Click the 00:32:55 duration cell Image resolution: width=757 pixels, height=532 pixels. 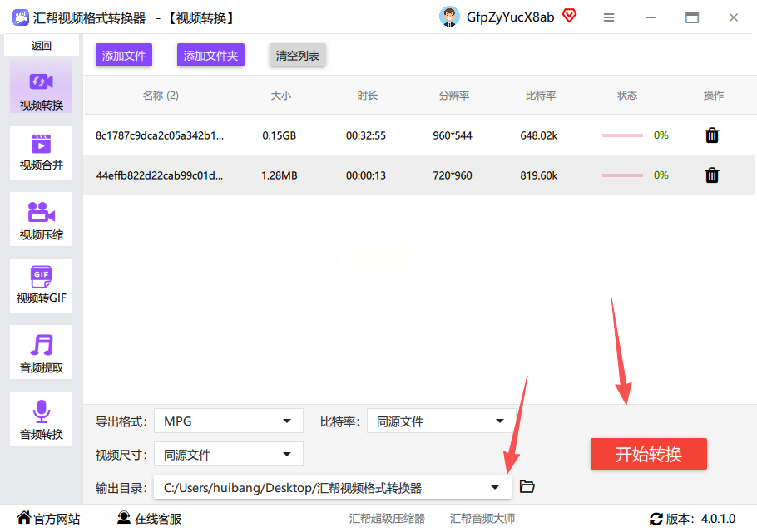tap(366, 135)
